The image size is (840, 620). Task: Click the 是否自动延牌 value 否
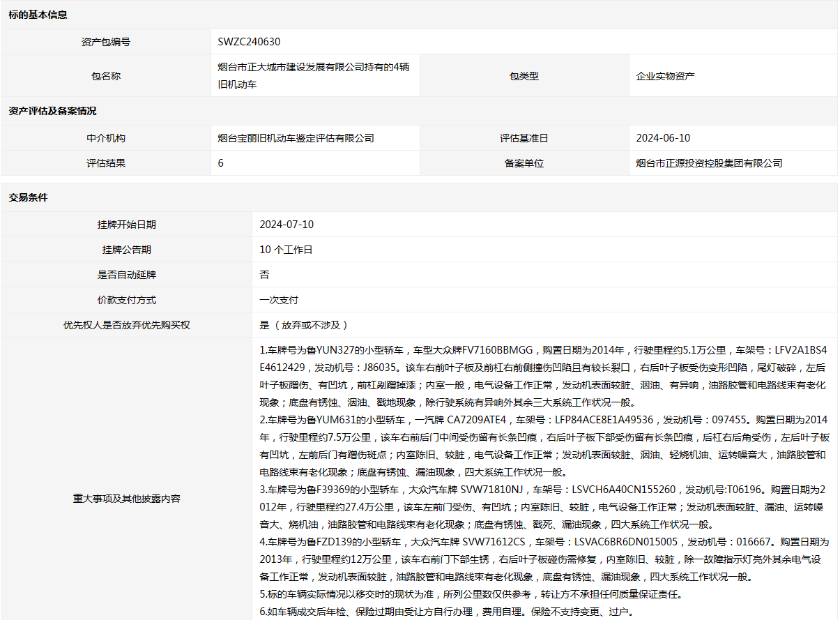tap(264, 275)
